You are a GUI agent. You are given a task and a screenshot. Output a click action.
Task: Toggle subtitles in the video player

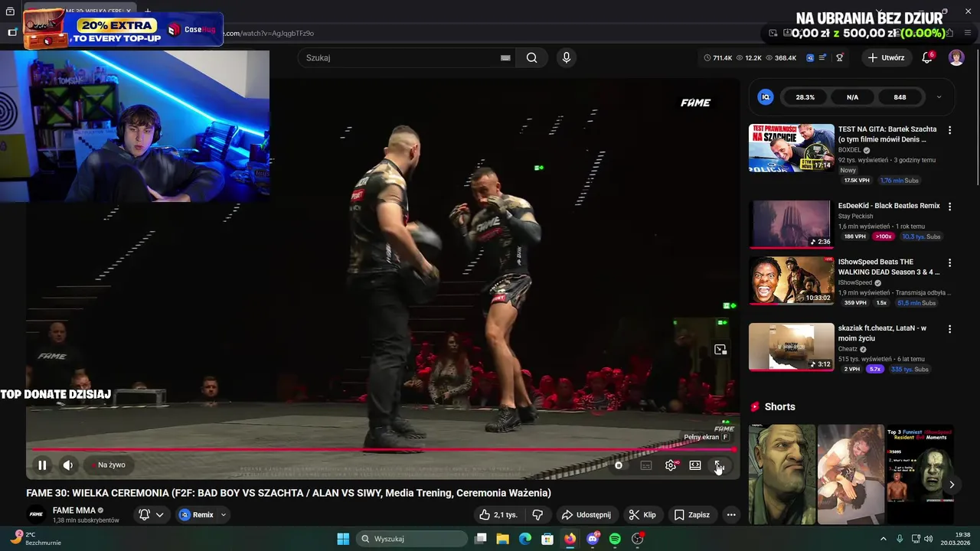pyautogui.click(x=646, y=465)
